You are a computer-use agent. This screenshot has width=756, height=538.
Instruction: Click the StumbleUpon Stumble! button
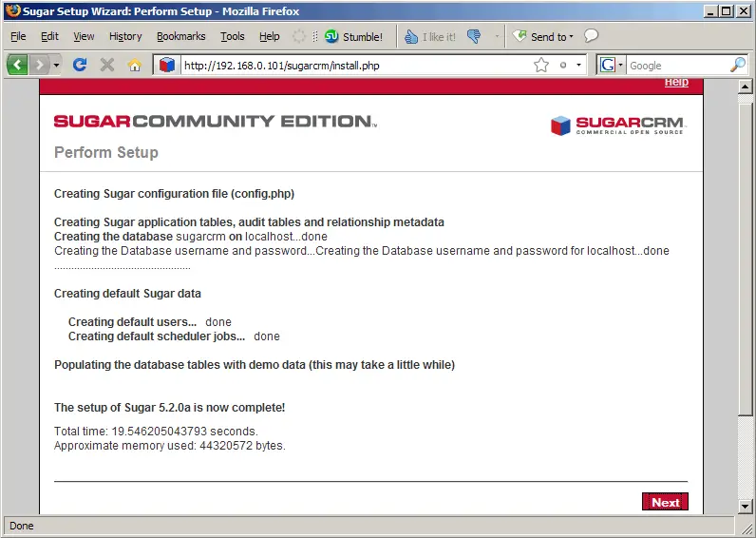click(x=353, y=37)
